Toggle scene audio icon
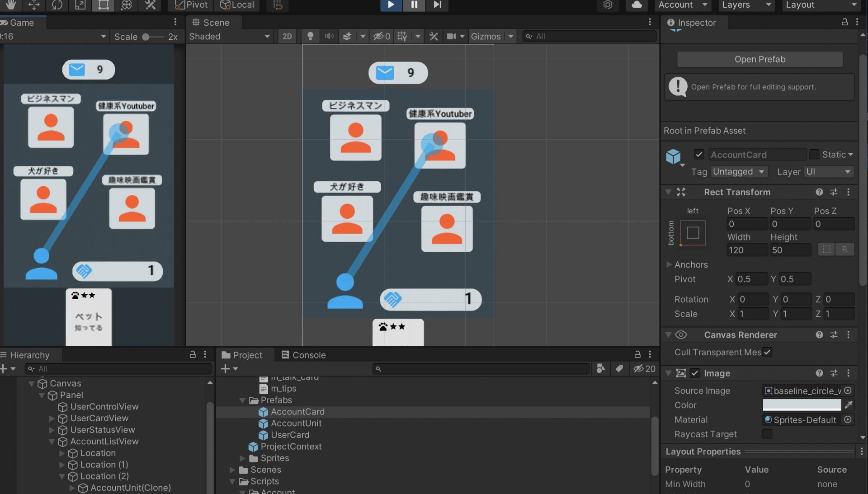This screenshot has width=868, height=494. pos(329,37)
